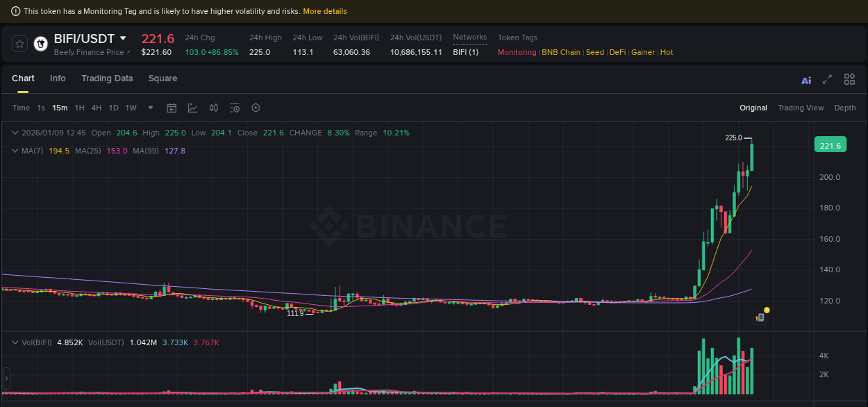Collapse the MA indicators row
The height and width of the screenshot is (407, 868).
15,151
